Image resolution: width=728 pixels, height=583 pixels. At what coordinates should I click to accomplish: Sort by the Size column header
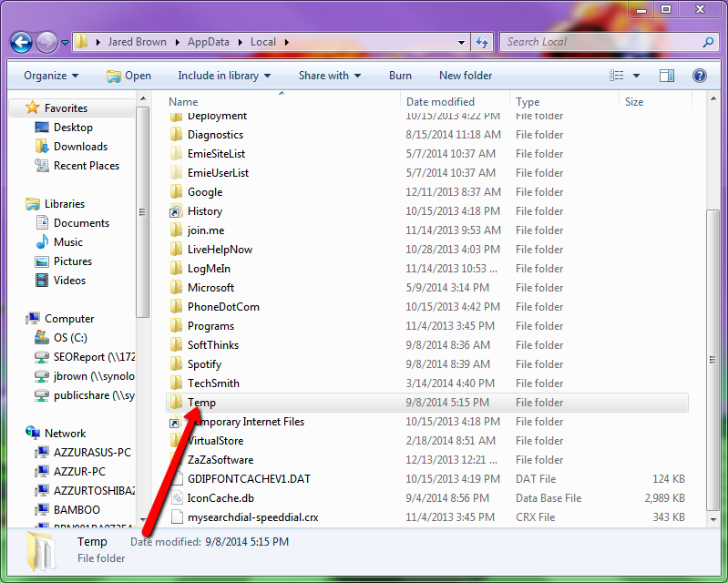click(634, 102)
